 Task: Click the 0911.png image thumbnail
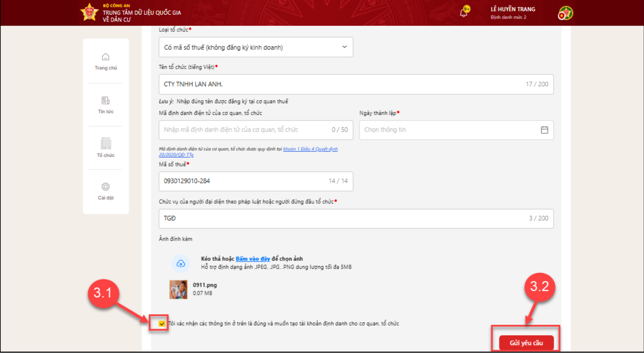click(x=178, y=289)
